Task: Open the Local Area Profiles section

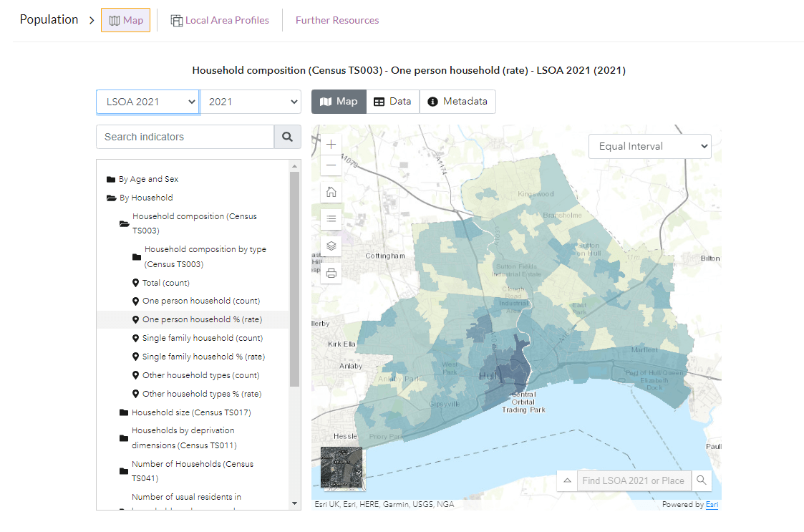Action: pos(220,19)
